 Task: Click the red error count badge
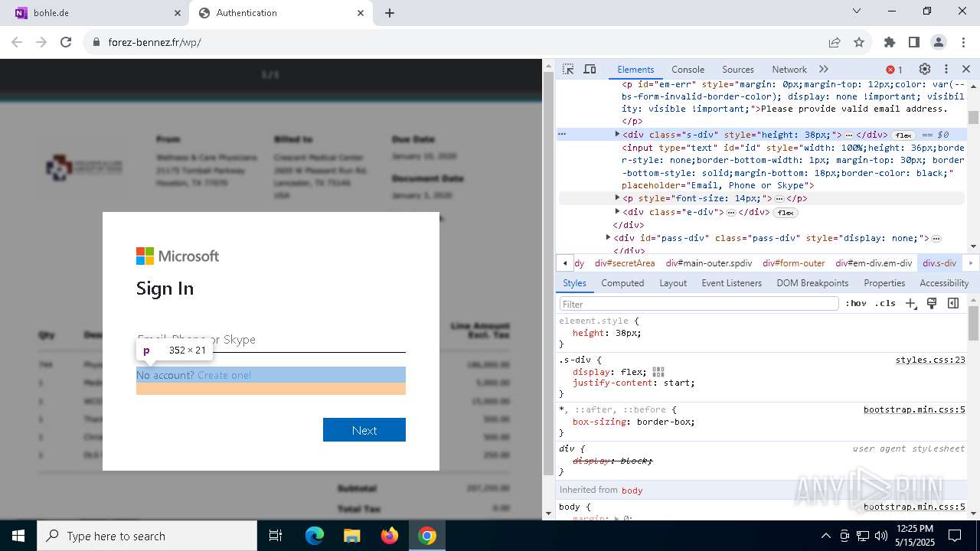894,70
